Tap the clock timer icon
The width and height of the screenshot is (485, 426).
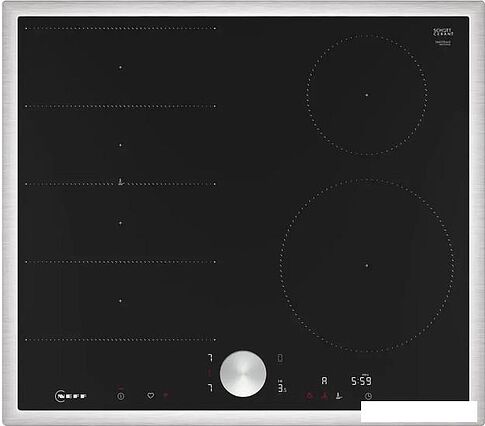(368, 396)
